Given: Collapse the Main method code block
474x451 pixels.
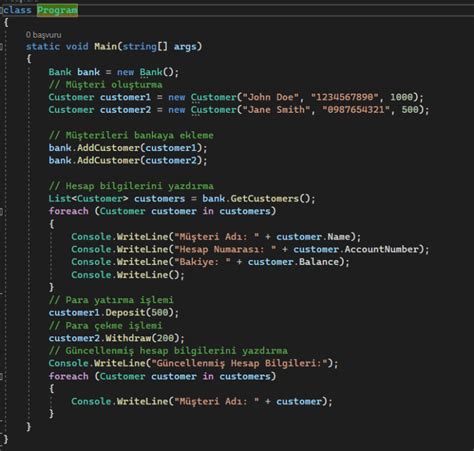Looking at the screenshot, I should tap(1, 47).
